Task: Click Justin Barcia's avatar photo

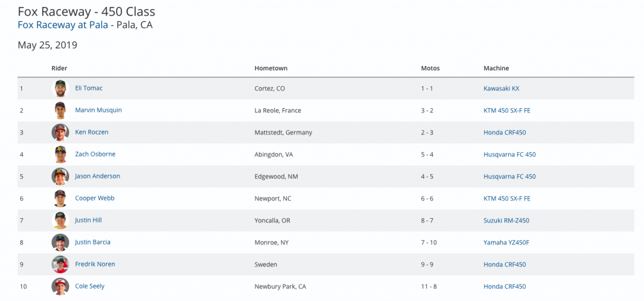Action: [x=60, y=243]
